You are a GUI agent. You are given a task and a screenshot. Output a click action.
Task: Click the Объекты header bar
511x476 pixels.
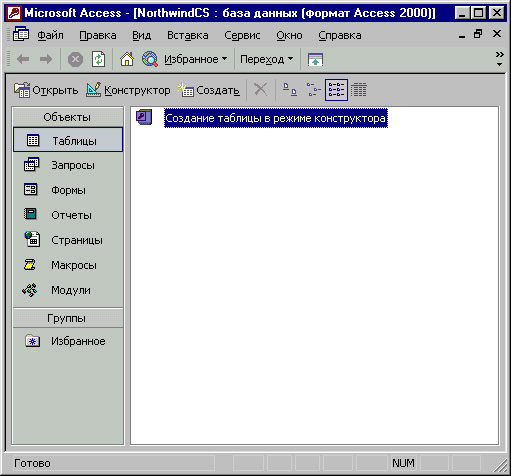[x=68, y=117]
